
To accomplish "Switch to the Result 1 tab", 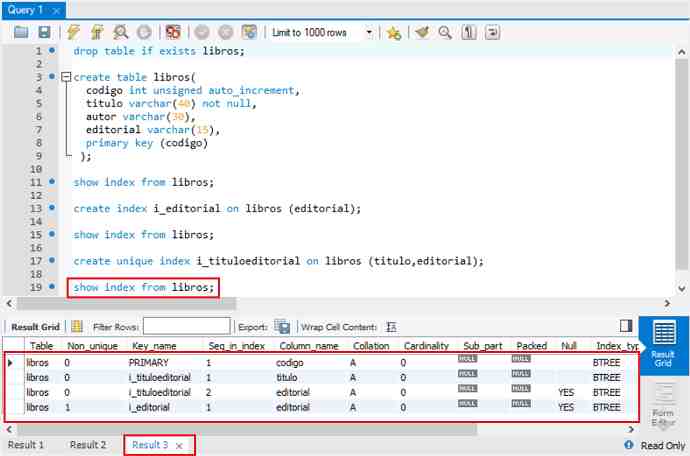I will (x=26, y=444).
